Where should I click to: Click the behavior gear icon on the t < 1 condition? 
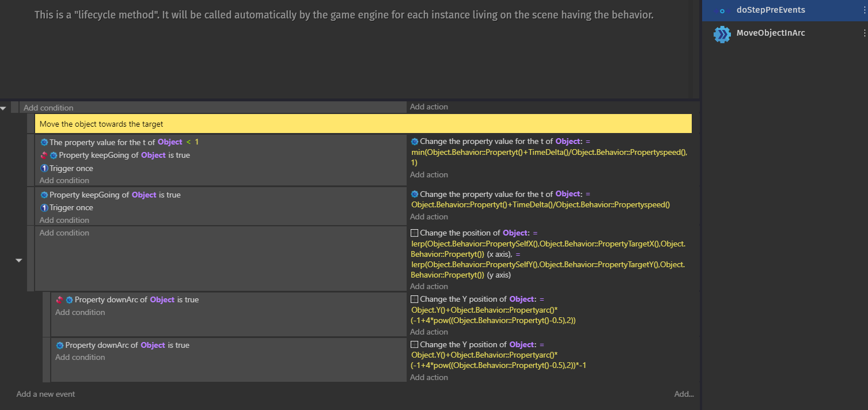[44, 142]
